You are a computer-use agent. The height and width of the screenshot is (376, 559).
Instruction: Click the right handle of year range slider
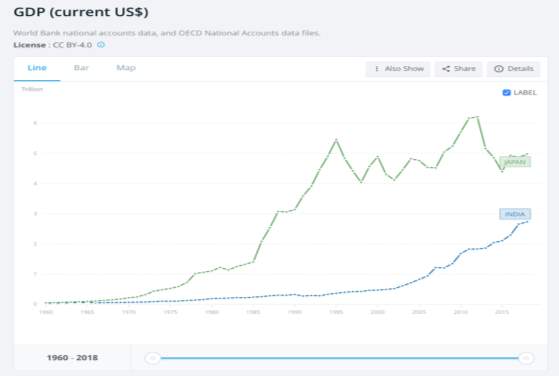(526, 358)
